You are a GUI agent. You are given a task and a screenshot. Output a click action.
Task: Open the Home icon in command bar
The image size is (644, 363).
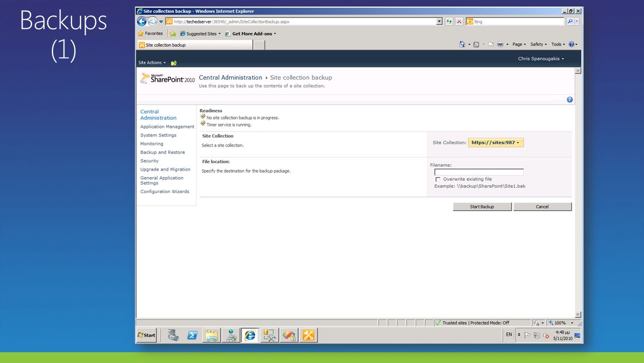pos(462,44)
